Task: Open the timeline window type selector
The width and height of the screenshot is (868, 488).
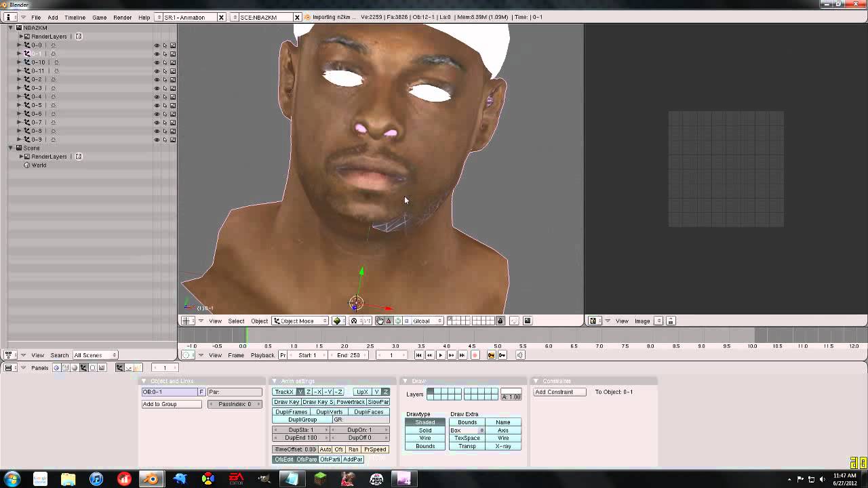Action: pyautogui.click(x=186, y=355)
